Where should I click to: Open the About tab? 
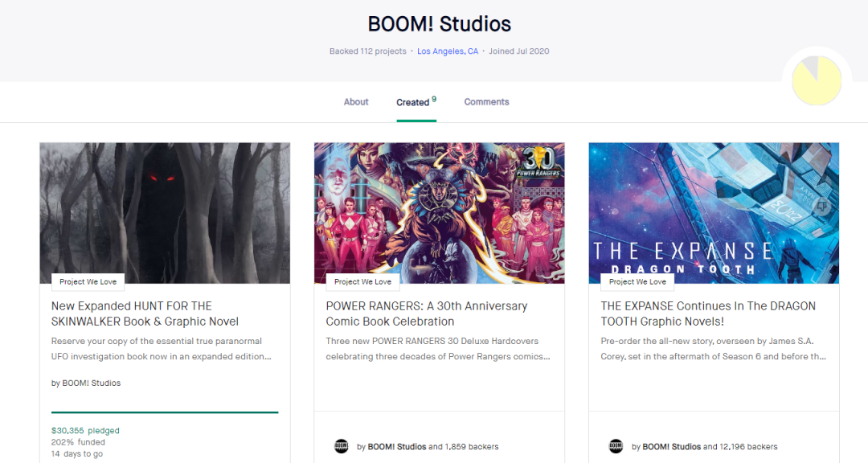pos(356,102)
